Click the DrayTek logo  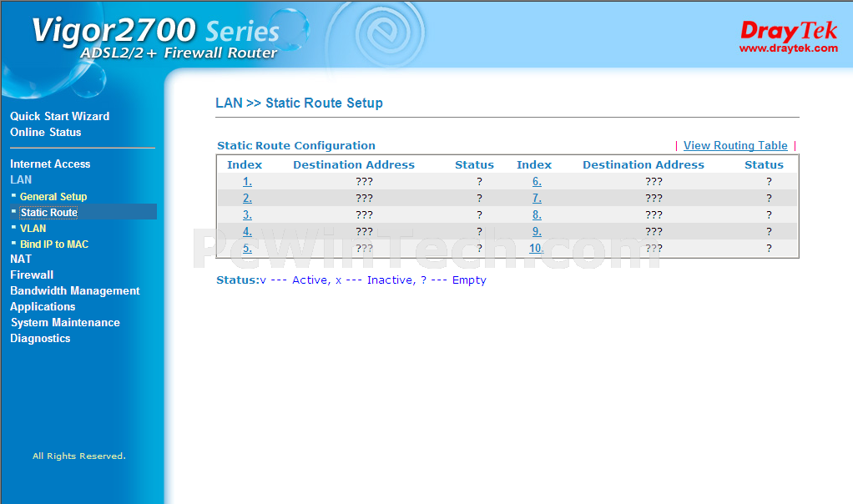click(x=788, y=37)
